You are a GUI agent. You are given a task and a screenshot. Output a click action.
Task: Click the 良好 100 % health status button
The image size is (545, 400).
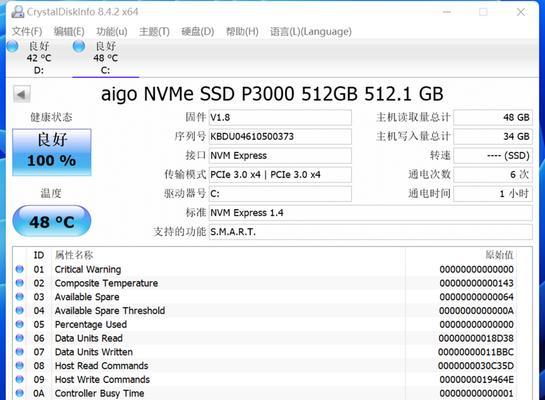click(x=52, y=152)
